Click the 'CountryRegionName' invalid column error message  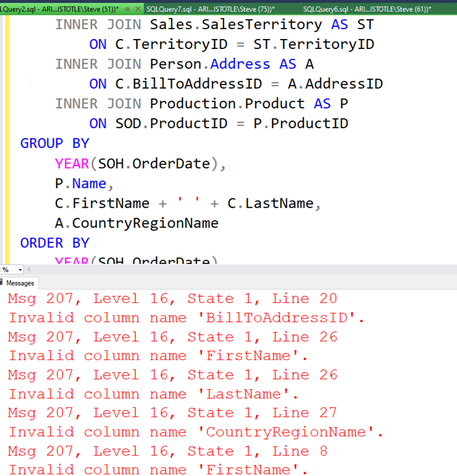[x=196, y=432]
